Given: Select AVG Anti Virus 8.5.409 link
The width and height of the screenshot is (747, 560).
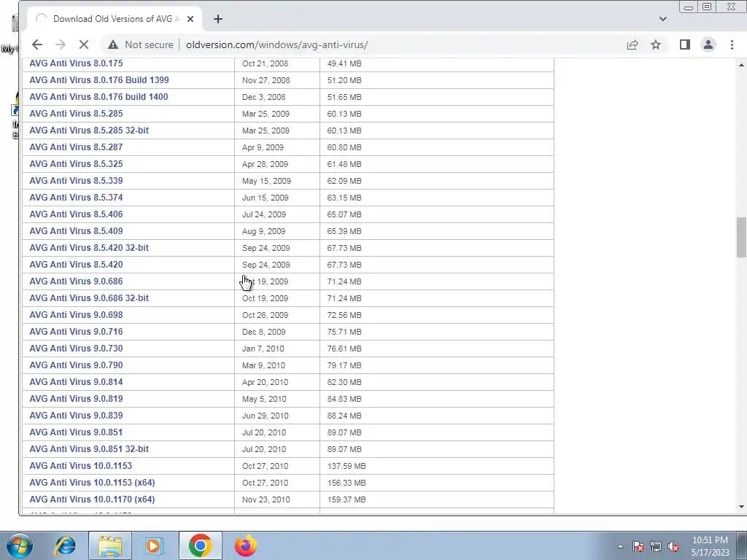Looking at the screenshot, I should tap(76, 231).
